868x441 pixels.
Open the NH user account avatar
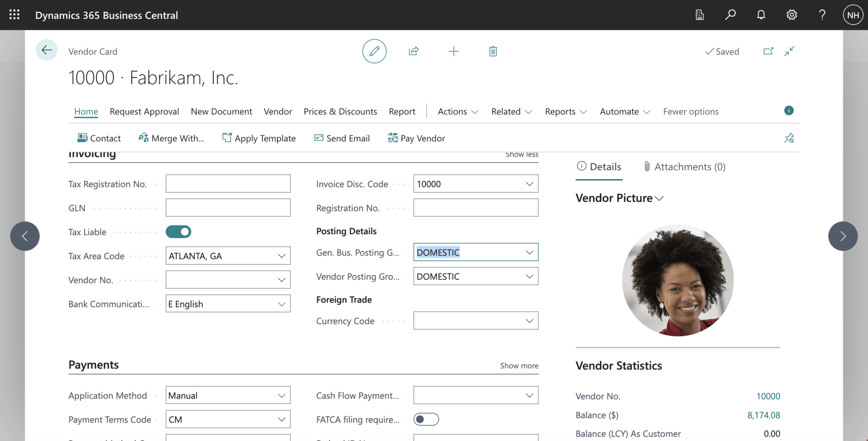click(853, 15)
